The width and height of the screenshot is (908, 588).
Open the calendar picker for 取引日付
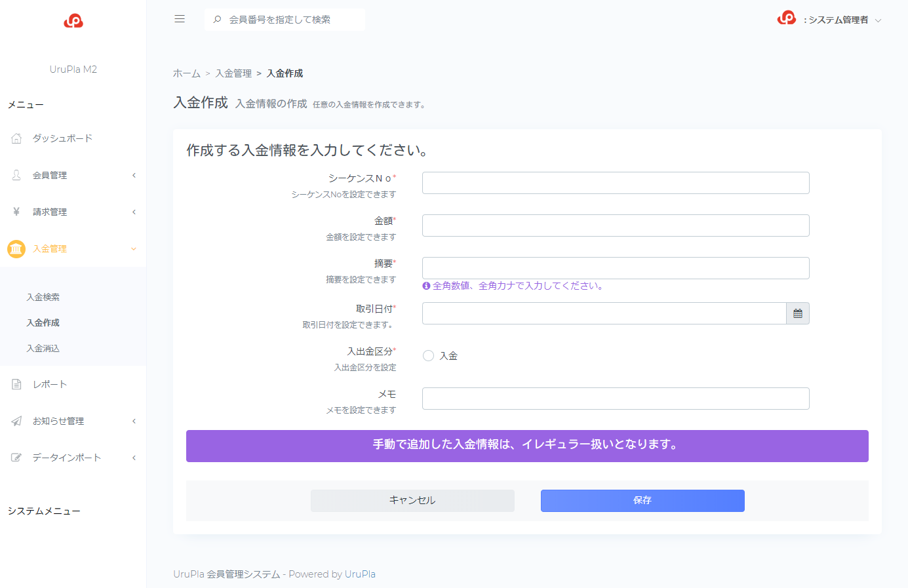pos(798,313)
